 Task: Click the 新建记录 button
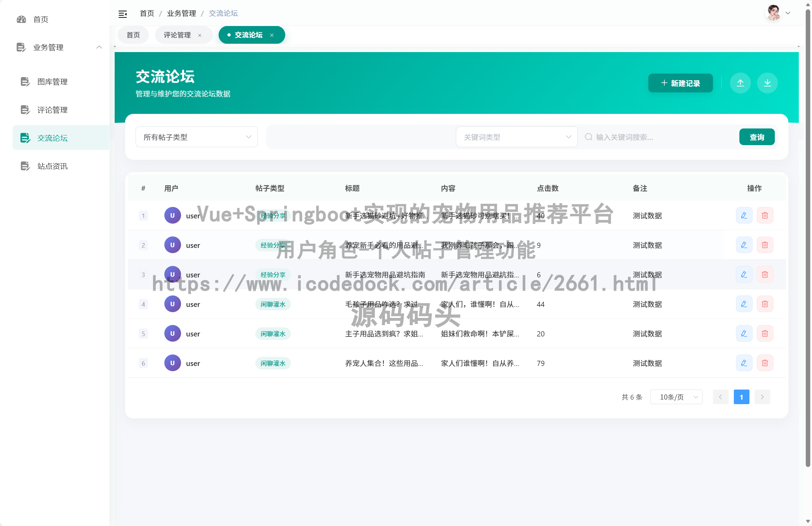pos(680,83)
